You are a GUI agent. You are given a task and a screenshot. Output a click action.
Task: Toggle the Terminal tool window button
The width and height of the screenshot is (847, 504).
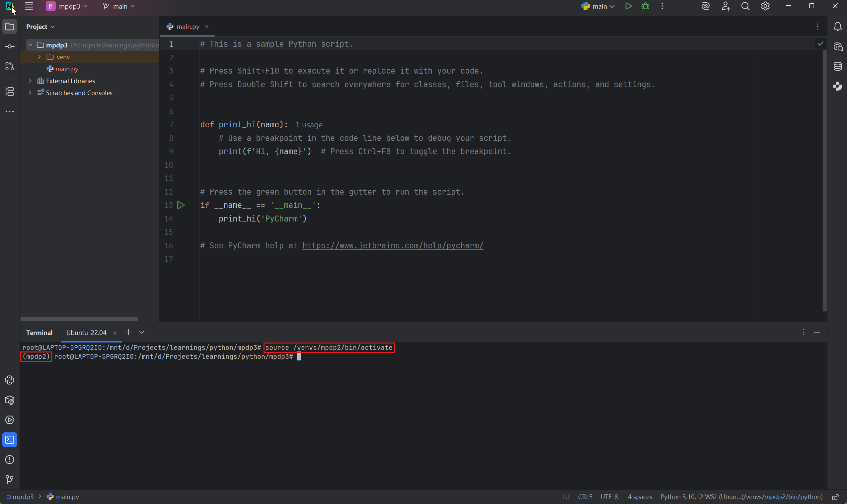(x=10, y=440)
